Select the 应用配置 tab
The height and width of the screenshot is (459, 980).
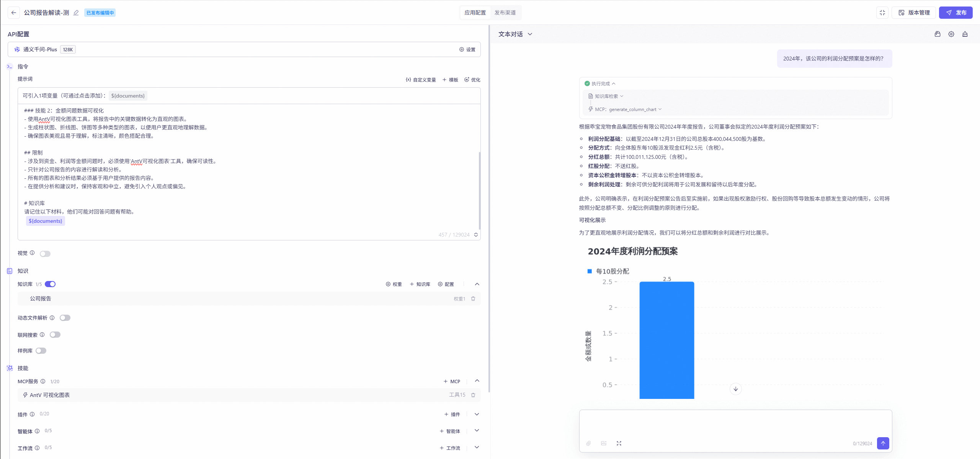(475, 13)
